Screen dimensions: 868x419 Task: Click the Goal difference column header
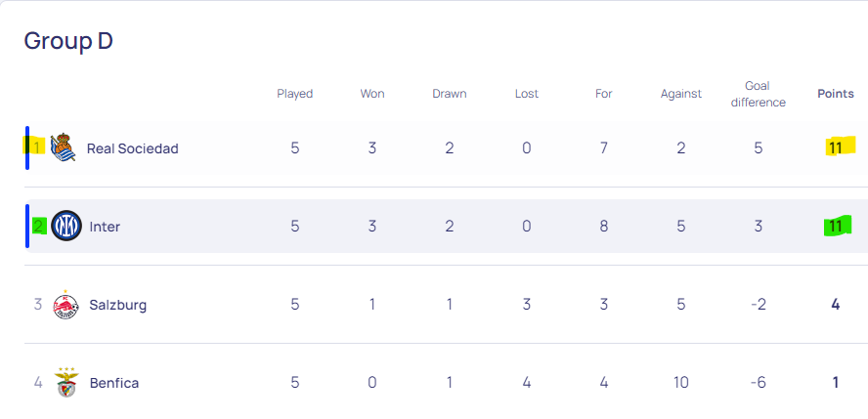[x=758, y=94]
